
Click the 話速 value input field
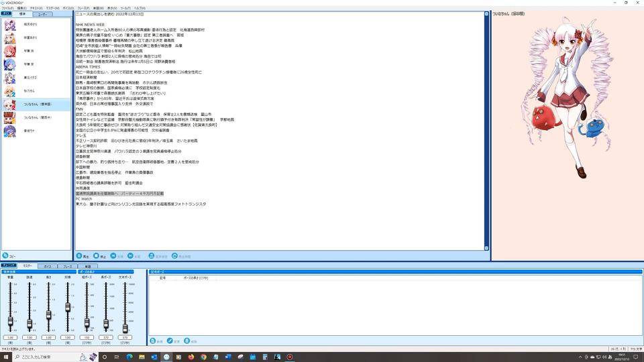tap(30, 337)
